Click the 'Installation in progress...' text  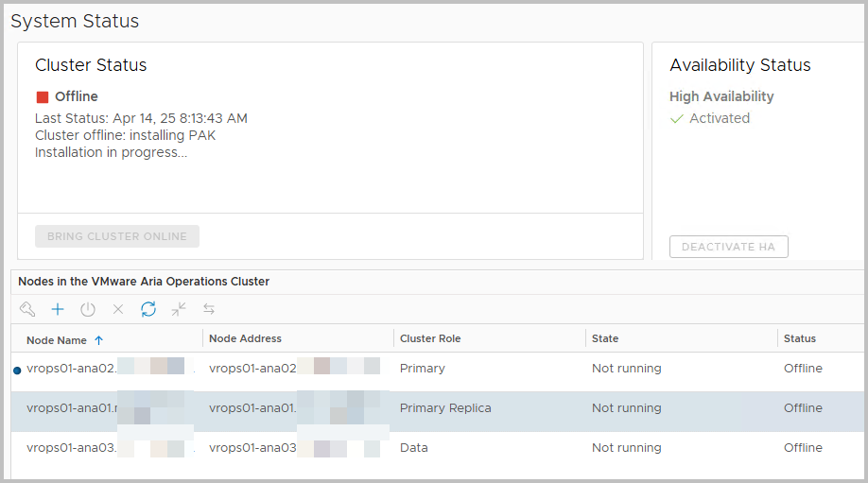click(111, 153)
